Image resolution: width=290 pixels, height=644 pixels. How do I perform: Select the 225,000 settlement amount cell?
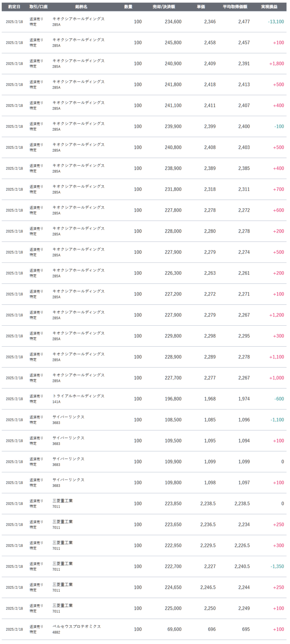(x=173, y=608)
